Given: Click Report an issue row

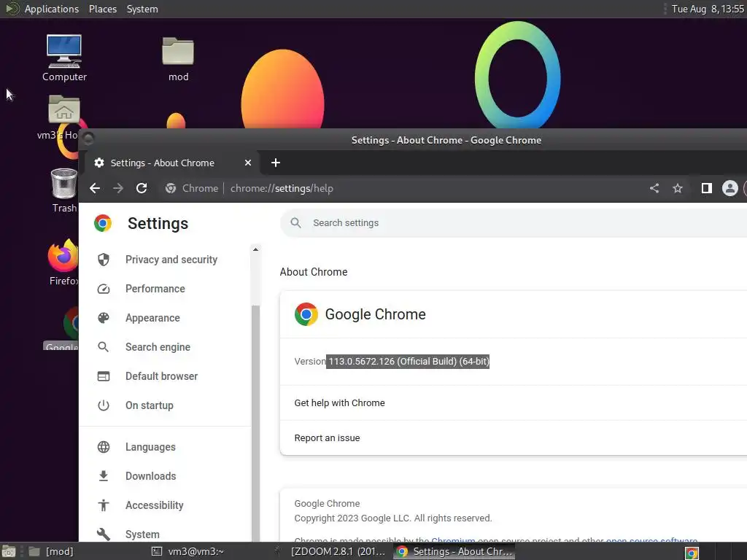Looking at the screenshot, I should point(514,437).
